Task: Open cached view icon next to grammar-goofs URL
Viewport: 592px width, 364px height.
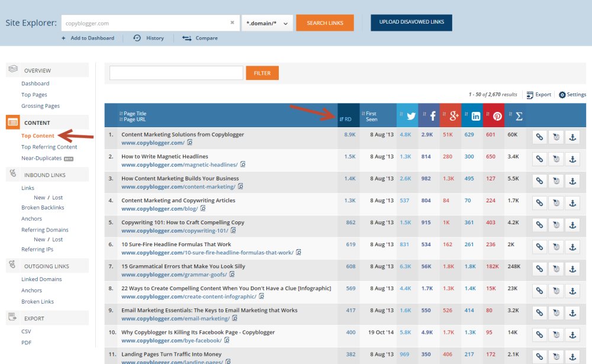Action: coord(232,274)
